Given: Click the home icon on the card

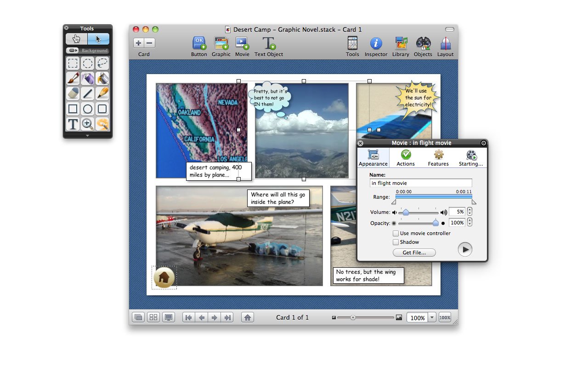Looking at the screenshot, I should point(164,277).
